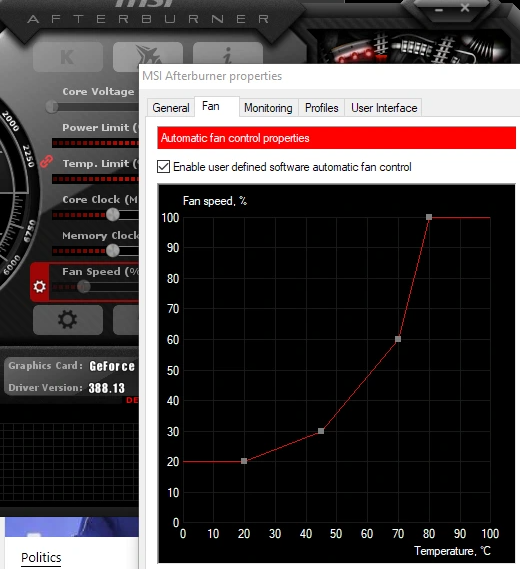Uncheck Enable user defined software automatic fan control

(x=163, y=167)
